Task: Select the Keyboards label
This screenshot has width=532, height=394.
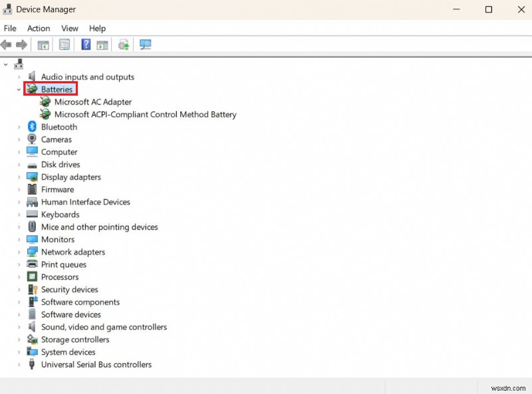Action: tap(61, 214)
